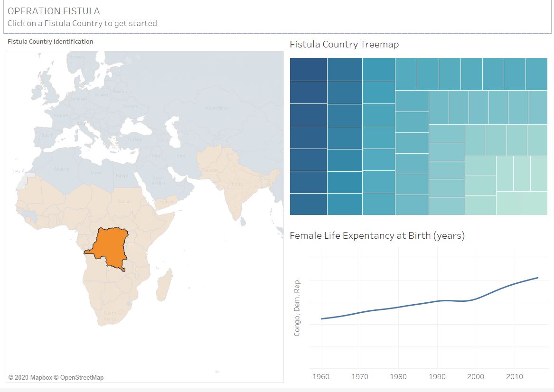554x392 pixels.
Task: Click the blue life expectancy trend line
Action: (x=430, y=301)
